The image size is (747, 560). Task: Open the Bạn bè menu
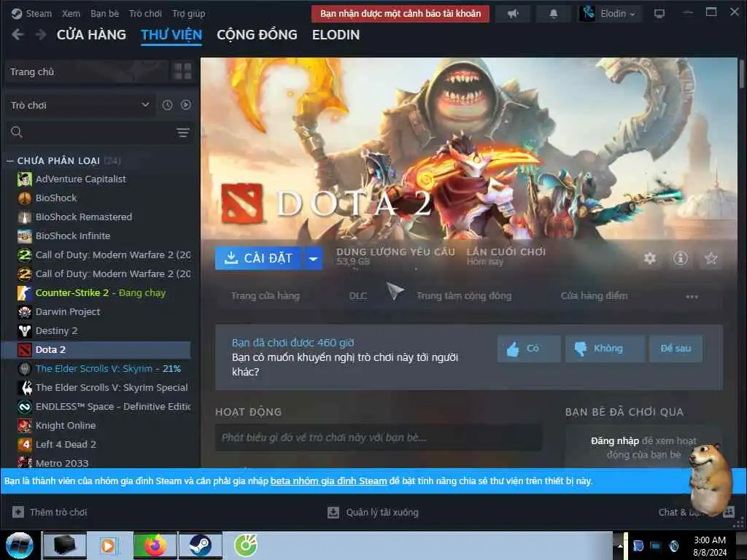point(104,13)
